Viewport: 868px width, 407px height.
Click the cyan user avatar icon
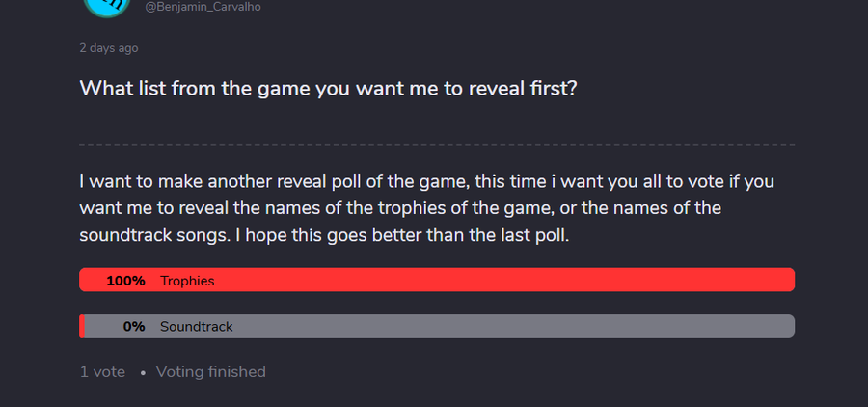click(106, 6)
